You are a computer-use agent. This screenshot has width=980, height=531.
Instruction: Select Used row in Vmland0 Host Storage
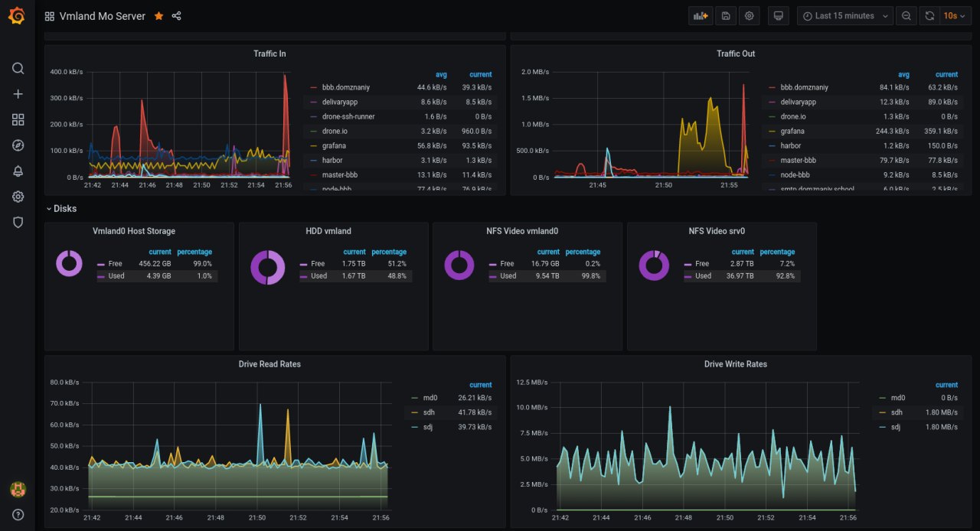pyautogui.click(x=156, y=276)
